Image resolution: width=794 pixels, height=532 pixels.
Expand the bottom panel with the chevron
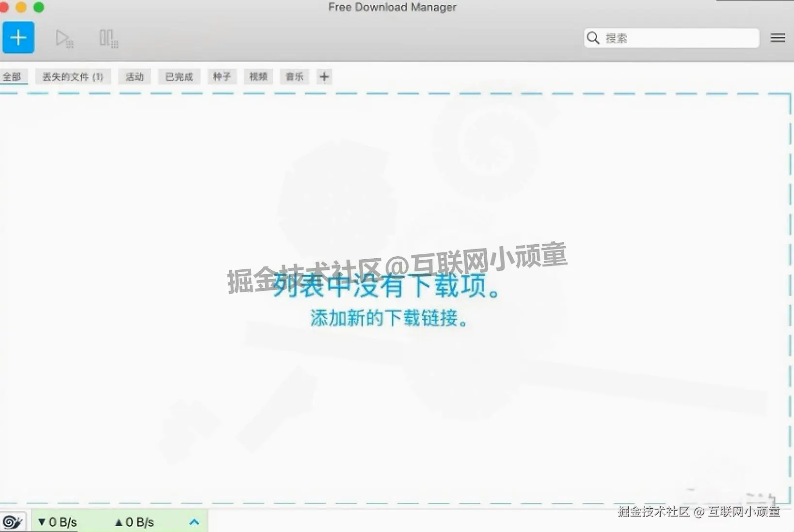[194, 522]
